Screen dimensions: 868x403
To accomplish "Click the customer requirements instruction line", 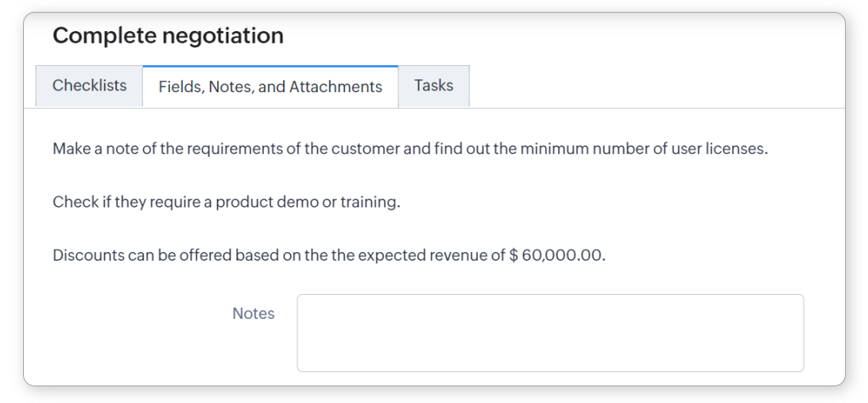I will [x=409, y=149].
